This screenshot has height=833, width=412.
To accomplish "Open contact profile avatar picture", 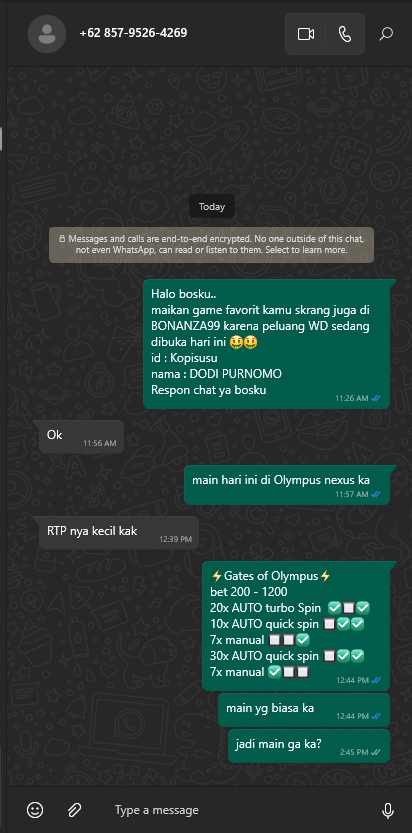I will click(47, 34).
